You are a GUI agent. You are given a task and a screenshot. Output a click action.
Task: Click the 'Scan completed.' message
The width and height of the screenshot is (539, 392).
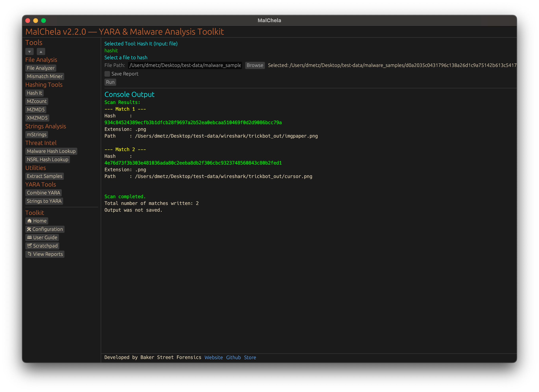(125, 197)
